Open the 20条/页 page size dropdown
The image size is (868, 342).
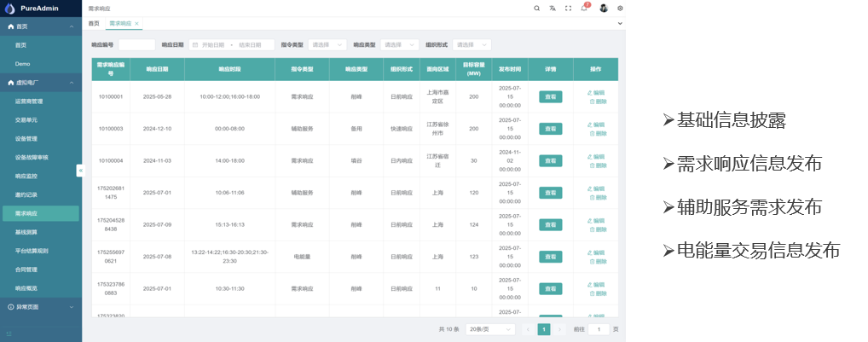(x=490, y=329)
